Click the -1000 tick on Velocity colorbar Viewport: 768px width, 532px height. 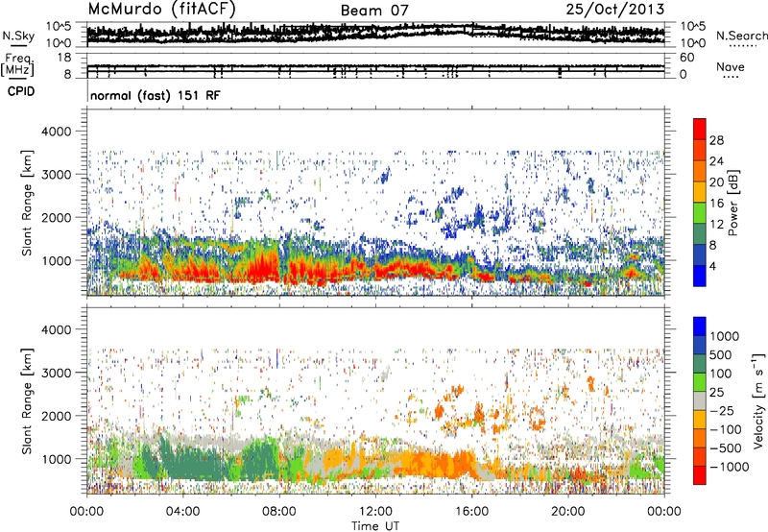729,467
